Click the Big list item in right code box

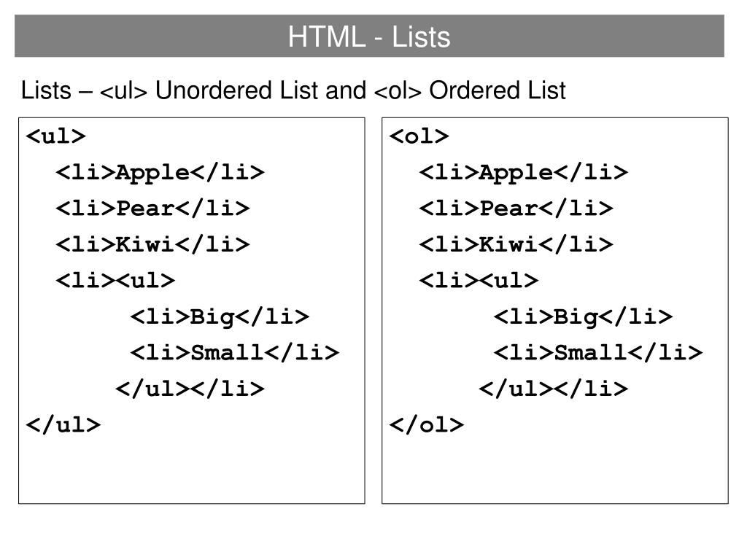[583, 318]
